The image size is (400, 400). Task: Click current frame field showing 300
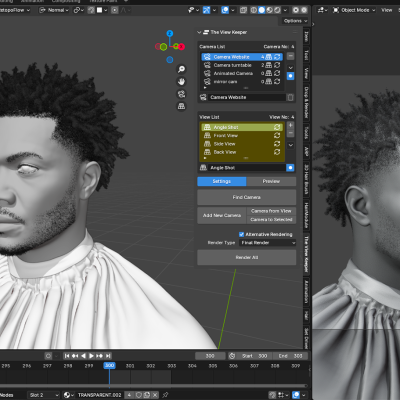point(210,356)
